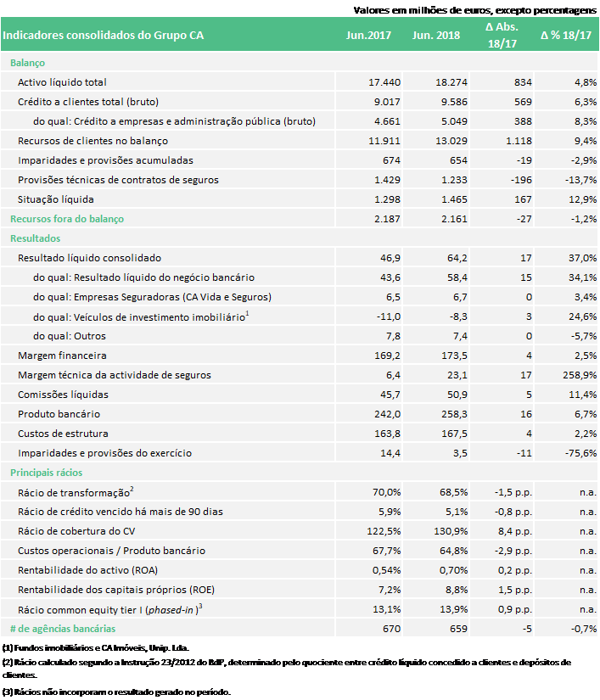Click the Balanço section heading
The height and width of the screenshot is (700, 600).
click(x=28, y=63)
